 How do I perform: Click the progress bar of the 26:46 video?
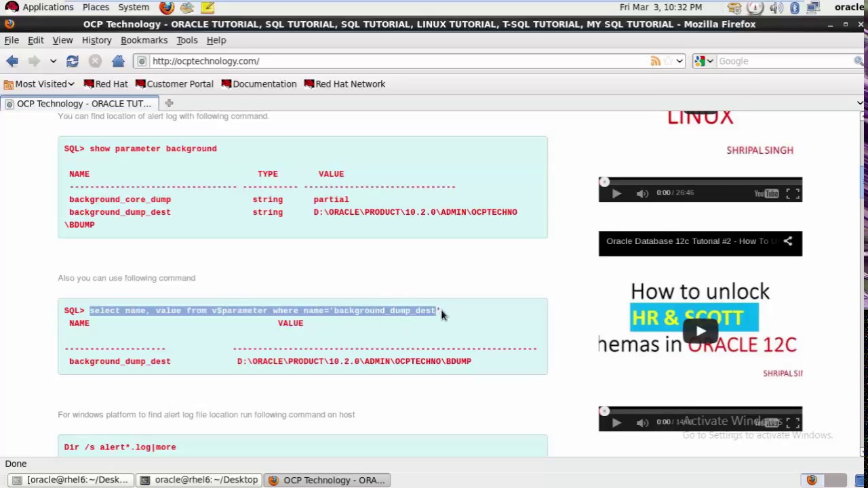tap(701, 182)
